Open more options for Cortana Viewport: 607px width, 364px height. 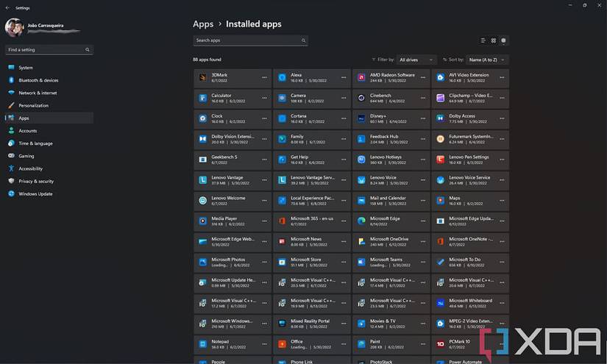[x=344, y=118]
